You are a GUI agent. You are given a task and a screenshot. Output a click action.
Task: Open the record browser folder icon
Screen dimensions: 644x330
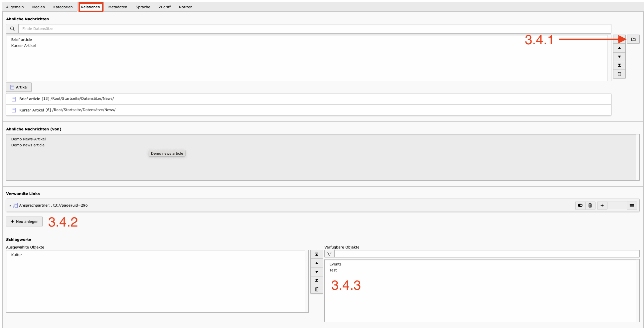click(x=633, y=40)
